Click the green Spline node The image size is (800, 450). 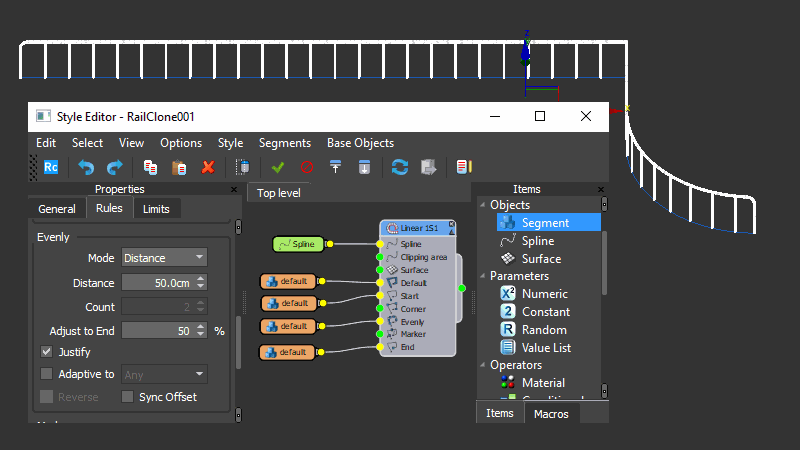[x=298, y=244]
